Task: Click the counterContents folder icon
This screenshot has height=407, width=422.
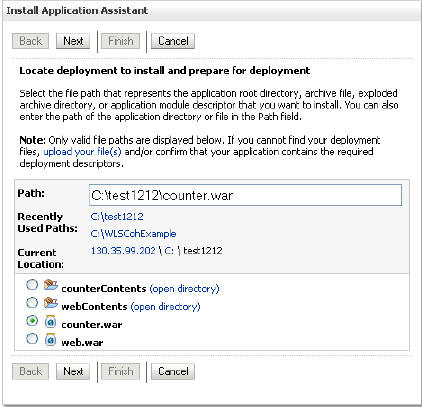Action: pos(51,285)
